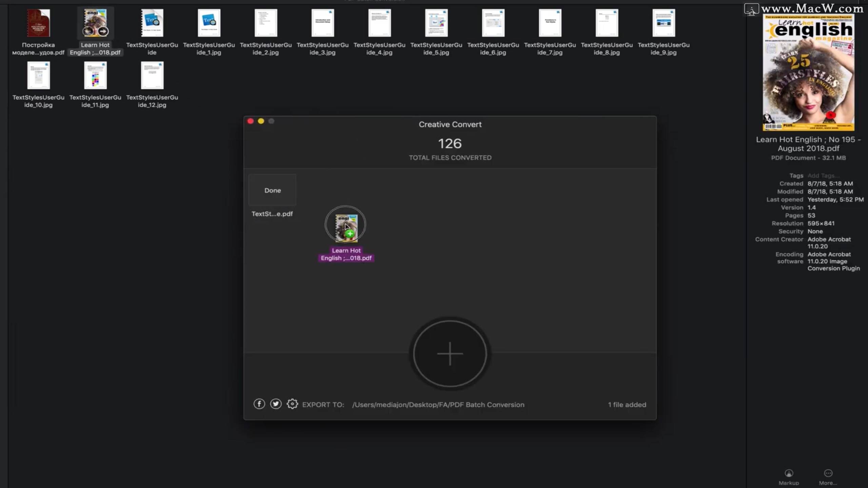Click the Version value 1.4

click(811, 207)
